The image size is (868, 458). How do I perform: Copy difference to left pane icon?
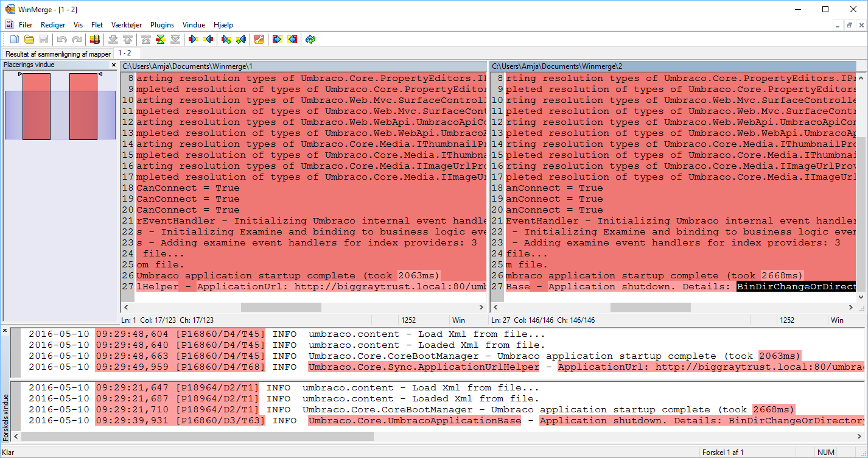[x=208, y=40]
